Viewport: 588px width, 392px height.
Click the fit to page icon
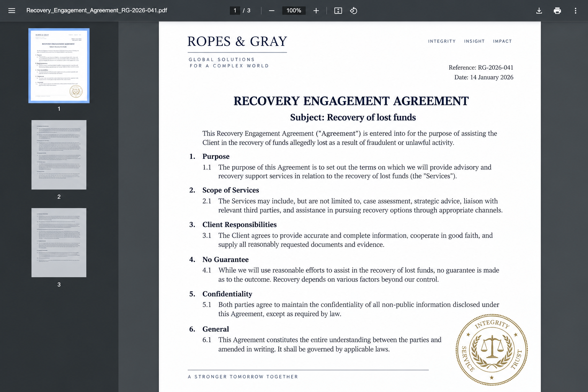click(x=338, y=11)
